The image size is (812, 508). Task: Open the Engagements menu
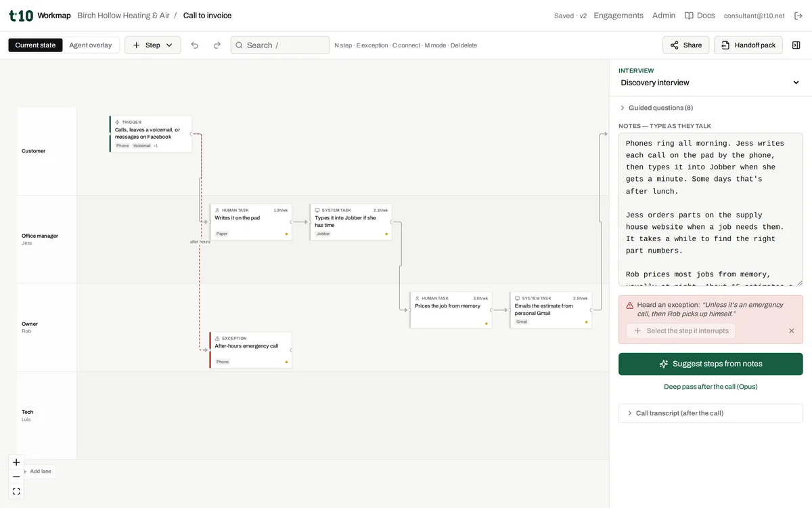pyautogui.click(x=618, y=16)
